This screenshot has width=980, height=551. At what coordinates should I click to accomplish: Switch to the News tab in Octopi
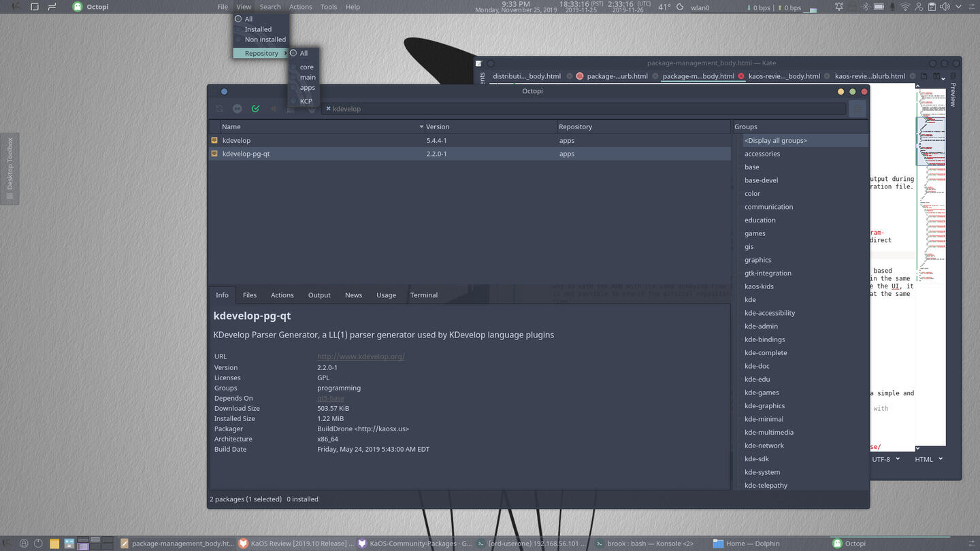(353, 295)
